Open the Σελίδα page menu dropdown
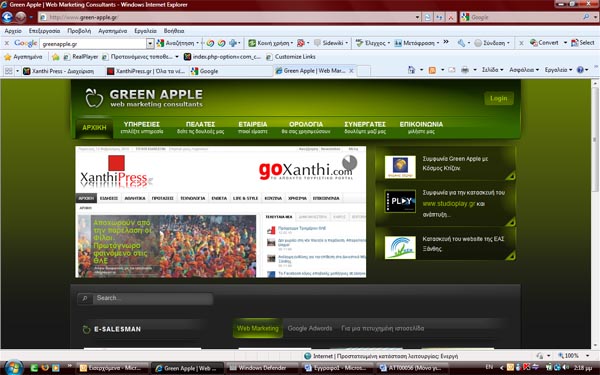The image size is (600, 375). pyautogui.click(x=492, y=70)
